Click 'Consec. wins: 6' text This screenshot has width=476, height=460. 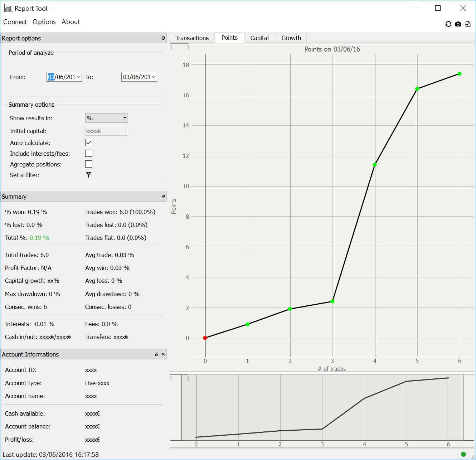pyautogui.click(x=26, y=307)
